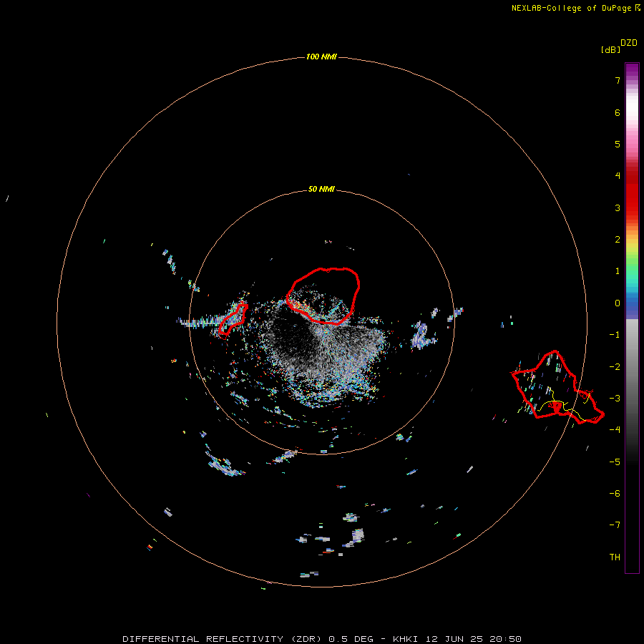Click the blue 0 dB band on color scale
644x644 pixels.
point(632,305)
